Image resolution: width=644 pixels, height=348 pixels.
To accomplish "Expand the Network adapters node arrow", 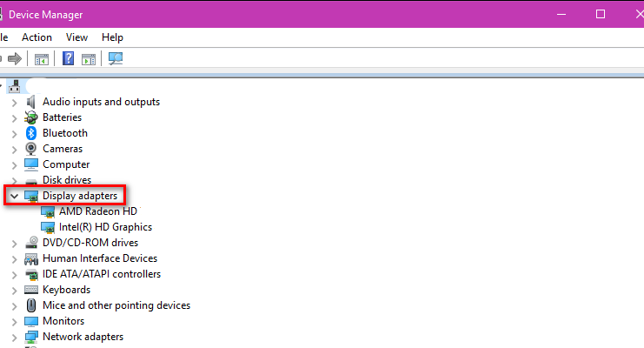I will tap(15, 338).
